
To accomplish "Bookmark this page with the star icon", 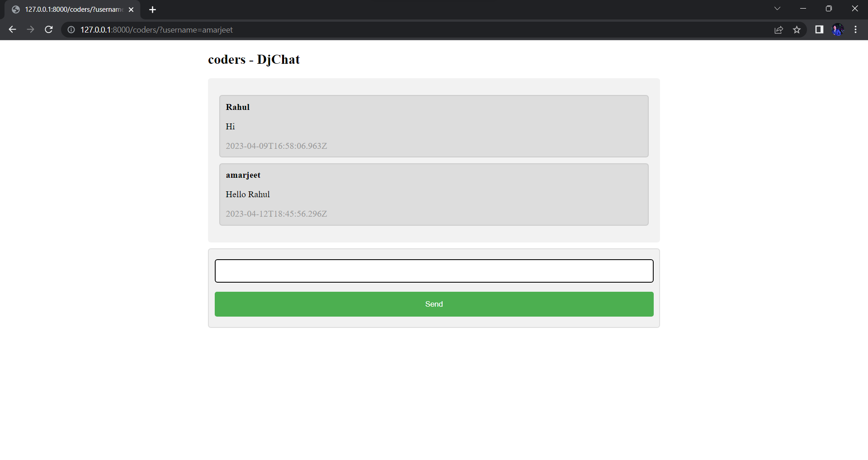I will 797,29.
